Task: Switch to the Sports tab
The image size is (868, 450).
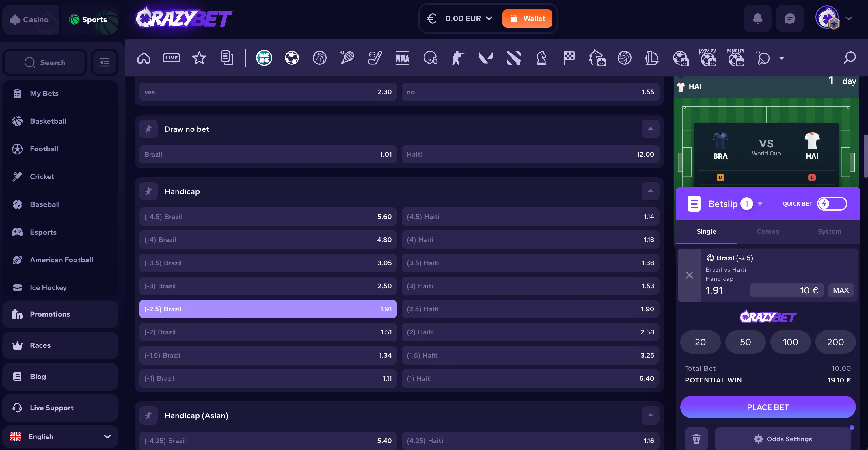Action: (89, 20)
